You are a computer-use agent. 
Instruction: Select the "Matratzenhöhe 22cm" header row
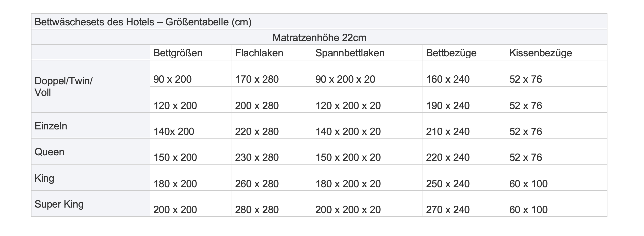click(319, 38)
